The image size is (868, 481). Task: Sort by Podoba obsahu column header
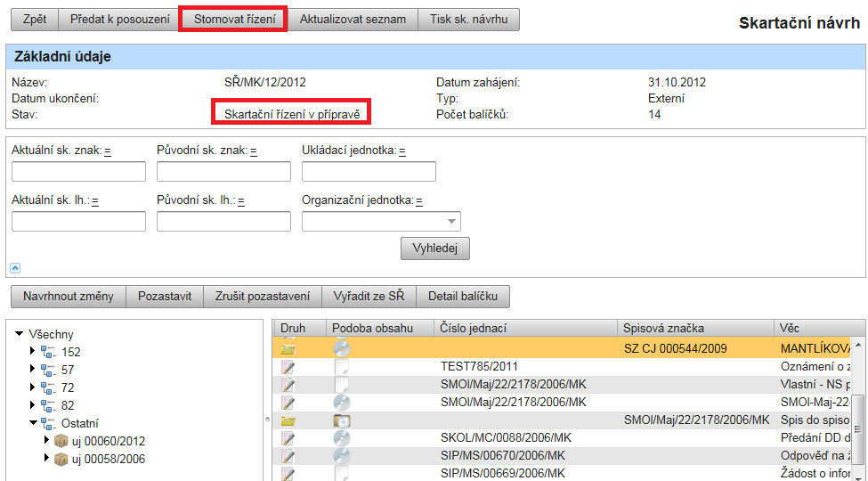[380, 328]
